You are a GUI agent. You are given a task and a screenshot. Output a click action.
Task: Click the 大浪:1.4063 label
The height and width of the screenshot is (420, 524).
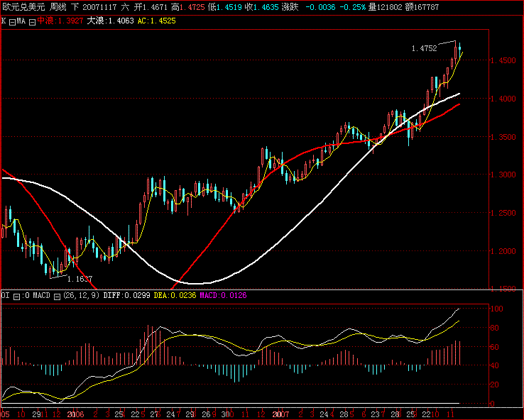110,21
